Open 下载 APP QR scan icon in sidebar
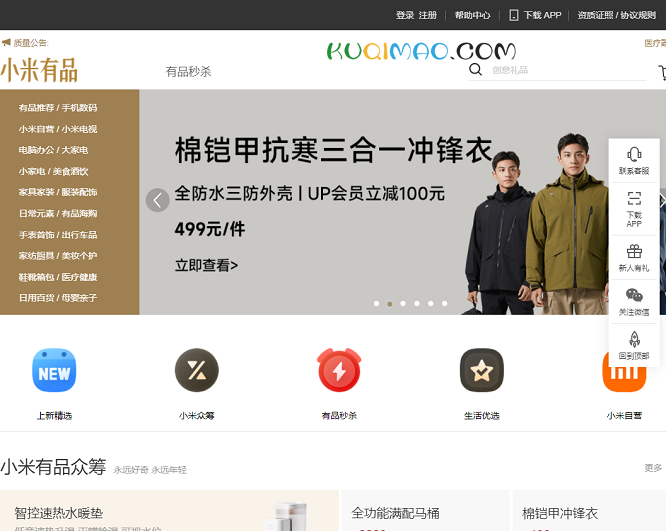This screenshot has width=666, height=531. [x=634, y=198]
